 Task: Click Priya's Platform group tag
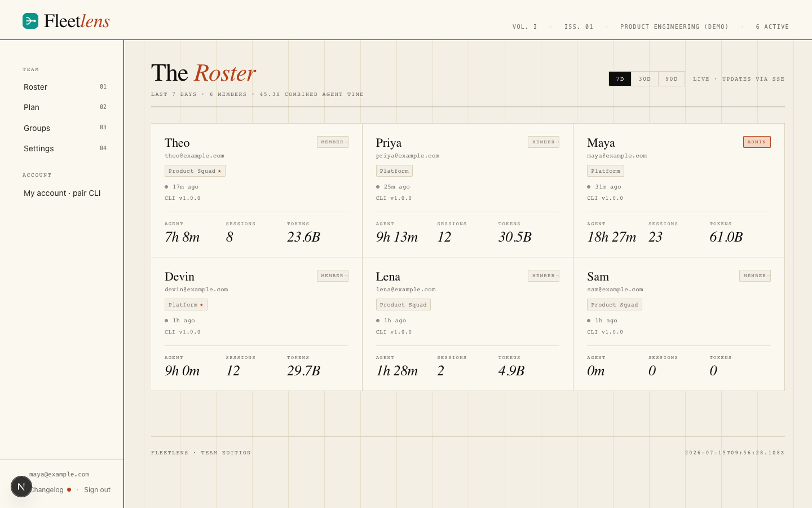click(394, 171)
